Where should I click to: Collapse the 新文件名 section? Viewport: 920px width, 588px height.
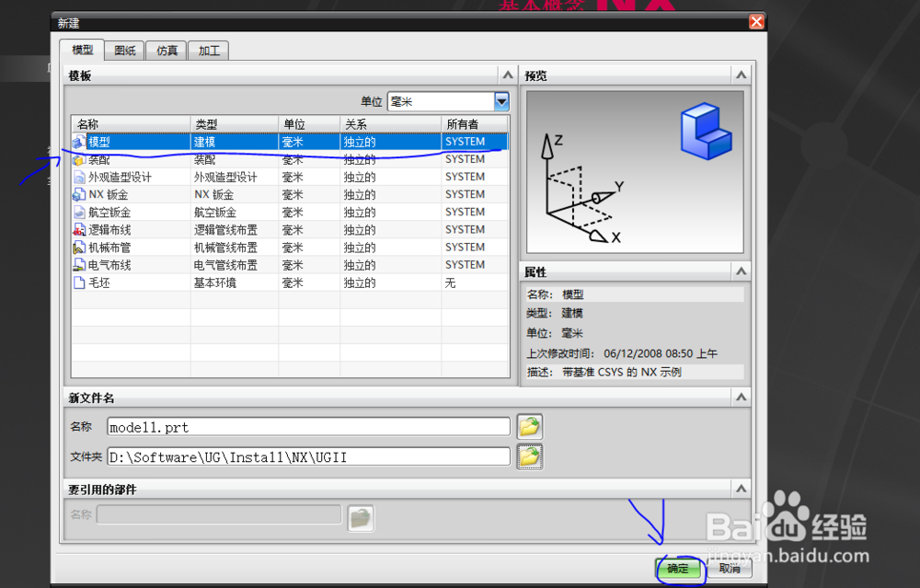click(741, 398)
